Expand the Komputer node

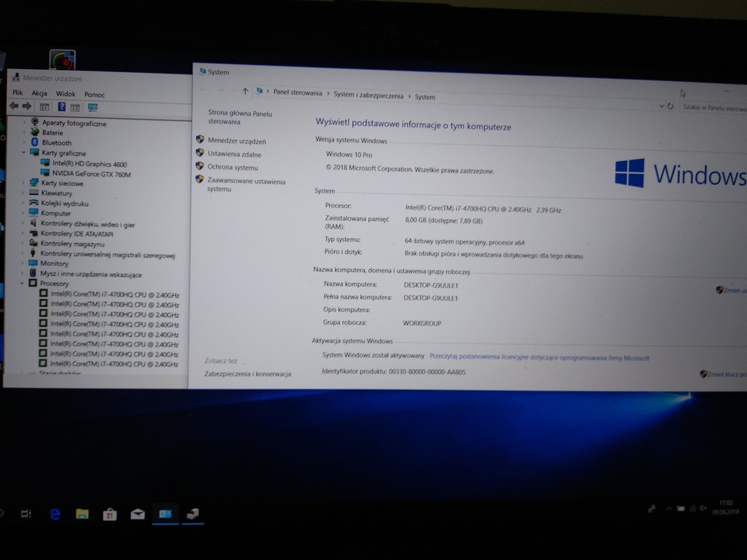[23, 213]
